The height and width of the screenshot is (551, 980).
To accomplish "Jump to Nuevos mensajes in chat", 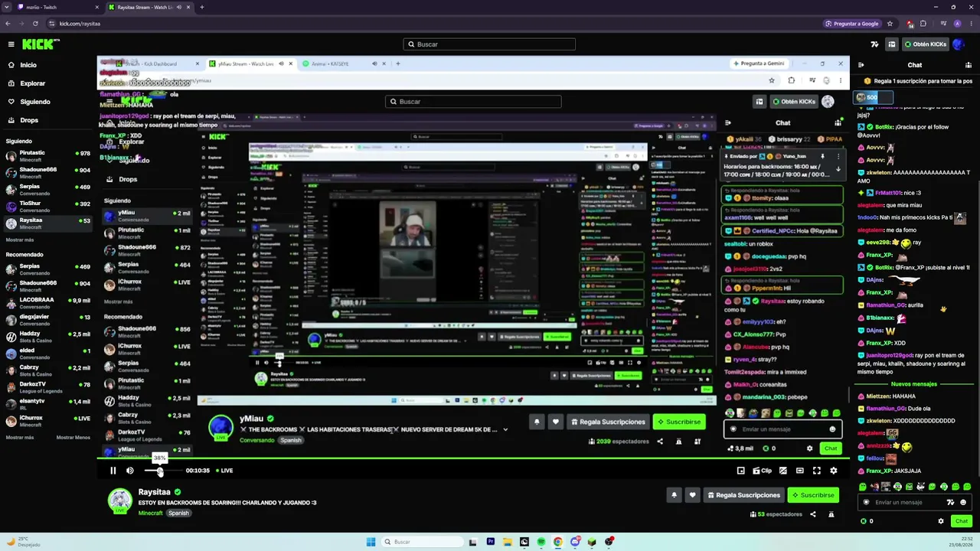I will pyautogui.click(x=913, y=384).
